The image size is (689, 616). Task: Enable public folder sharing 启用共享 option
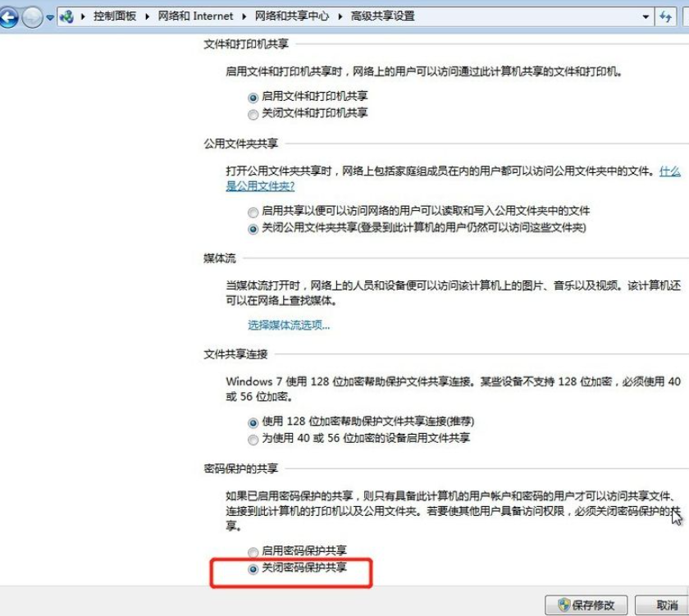pos(253,212)
